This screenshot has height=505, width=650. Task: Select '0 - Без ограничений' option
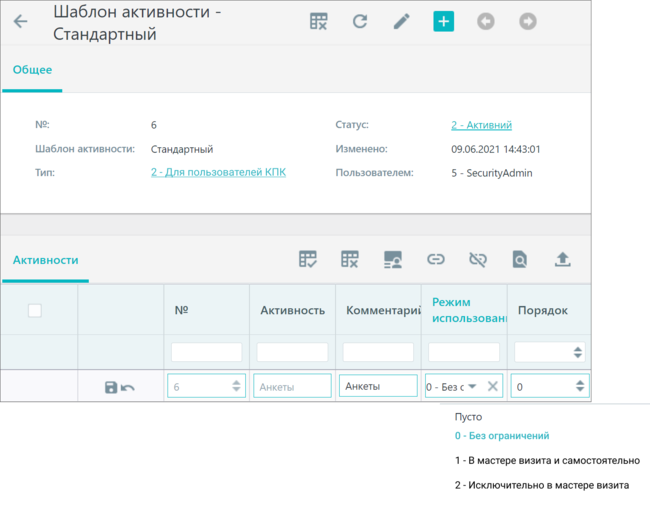point(502,436)
